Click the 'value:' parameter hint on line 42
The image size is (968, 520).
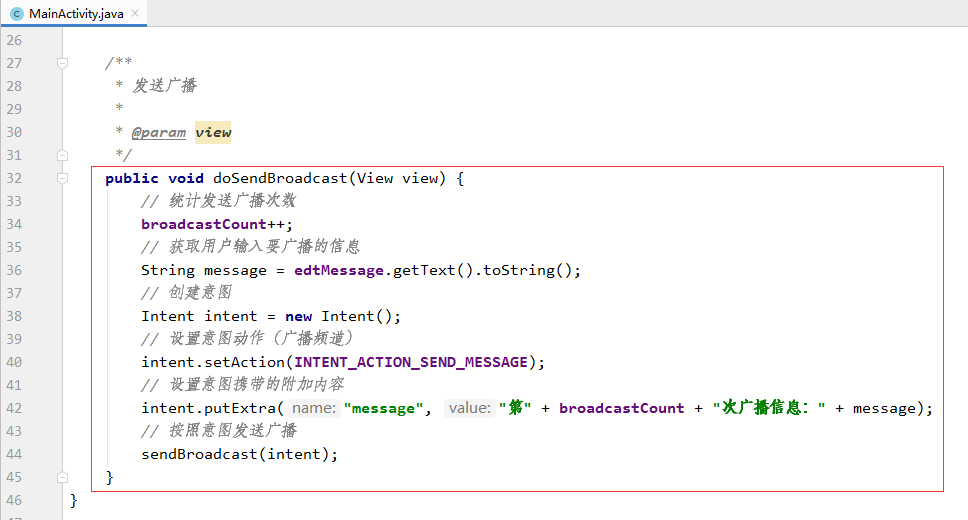click(470, 408)
